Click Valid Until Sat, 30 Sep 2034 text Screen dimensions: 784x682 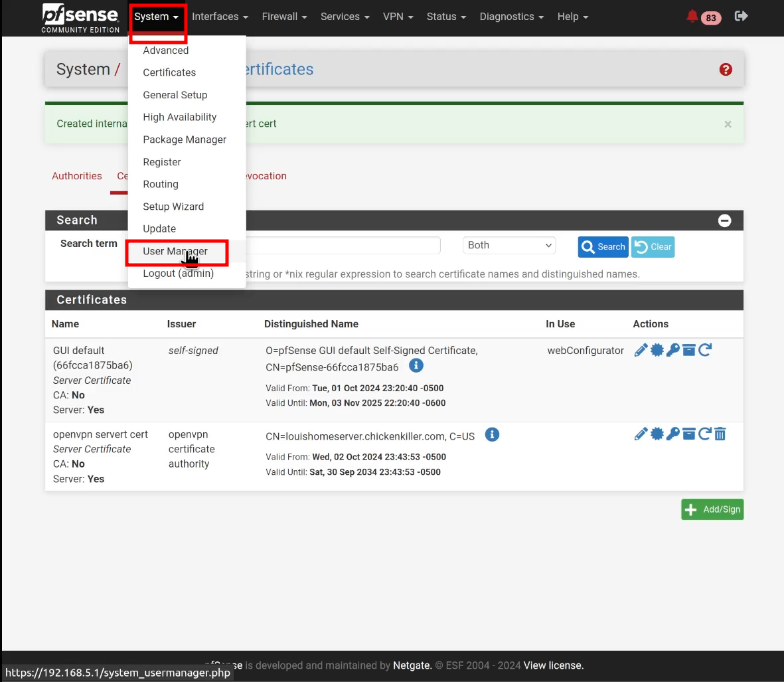click(x=353, y=472)
